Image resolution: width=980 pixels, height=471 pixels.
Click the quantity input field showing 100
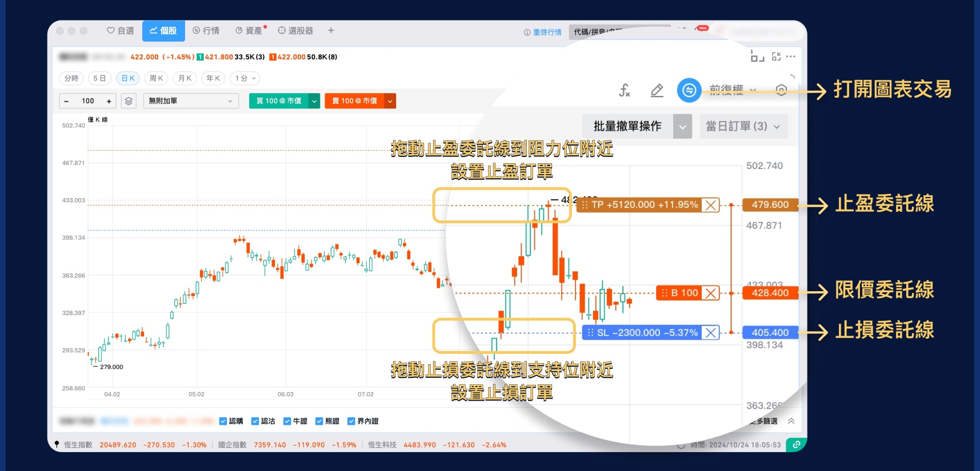pyautogui.click(x=88, y=101)
